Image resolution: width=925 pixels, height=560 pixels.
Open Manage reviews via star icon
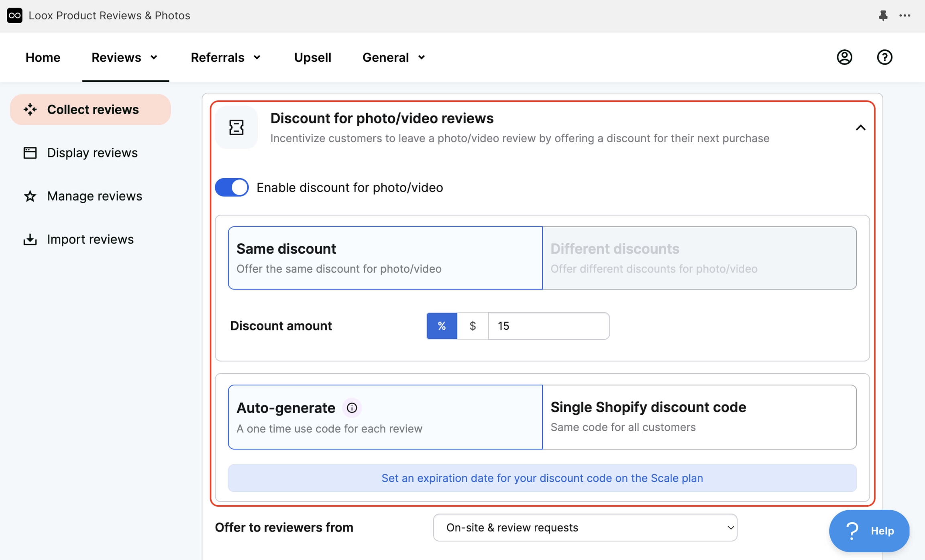tap(30, 196)
